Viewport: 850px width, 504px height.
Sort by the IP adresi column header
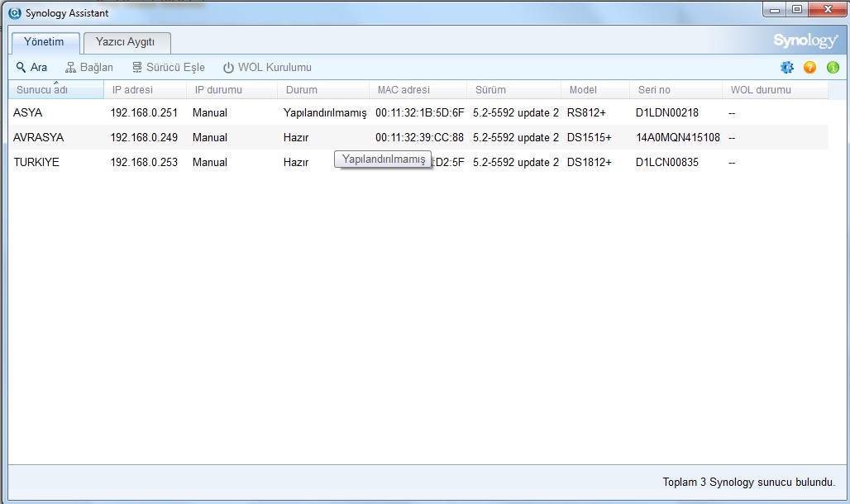tap(132, 90)
